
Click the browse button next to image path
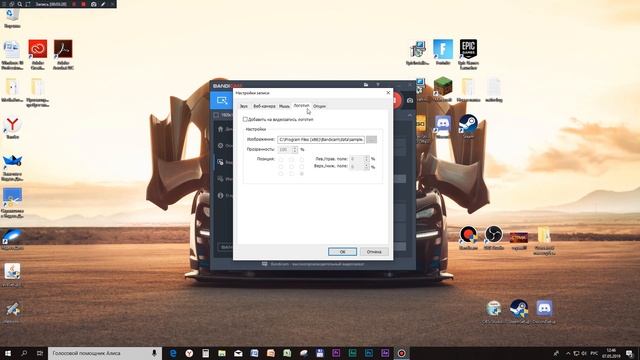pos(371,140)
